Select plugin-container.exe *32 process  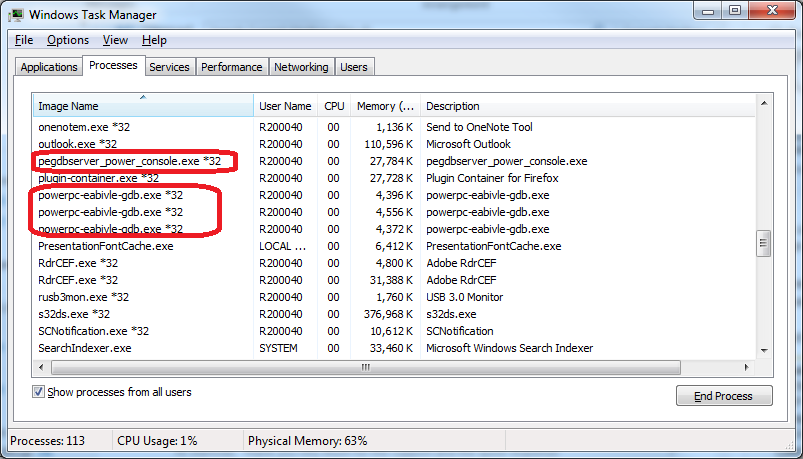98,178
